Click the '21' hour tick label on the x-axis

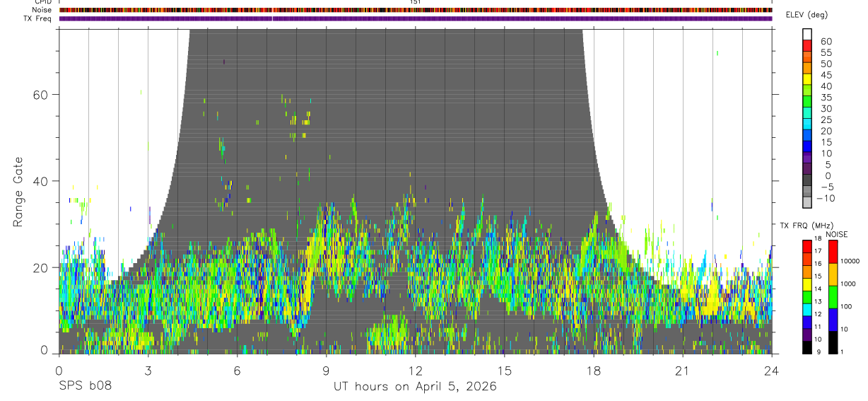[683, 370]
